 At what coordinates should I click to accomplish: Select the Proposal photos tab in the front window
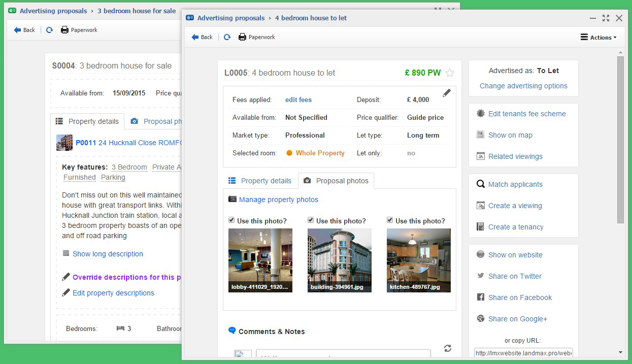coord(336,181)
